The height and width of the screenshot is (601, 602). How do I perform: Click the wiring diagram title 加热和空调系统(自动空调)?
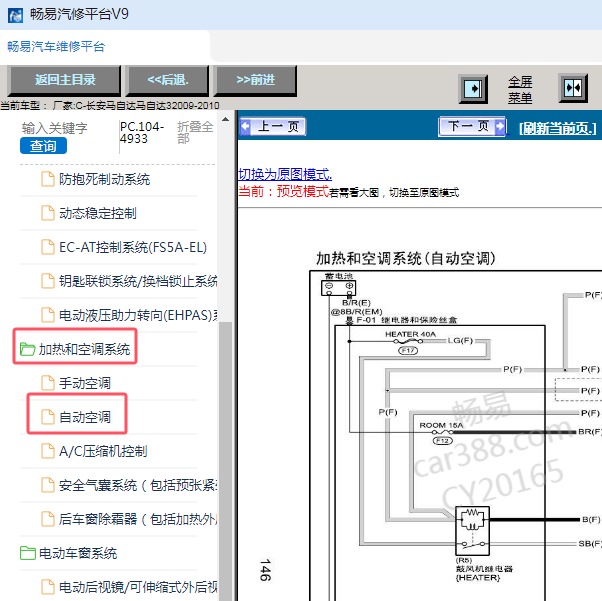click(405, 258)
